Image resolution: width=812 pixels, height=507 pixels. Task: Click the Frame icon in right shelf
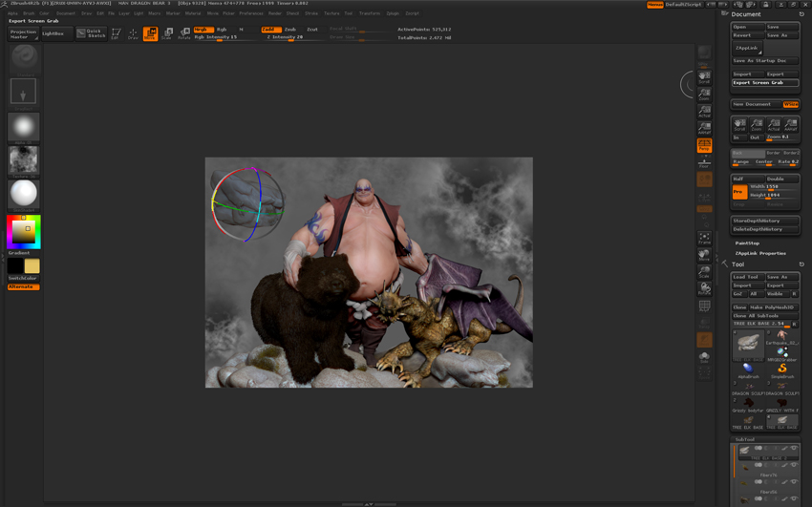(x=704, y=238)
